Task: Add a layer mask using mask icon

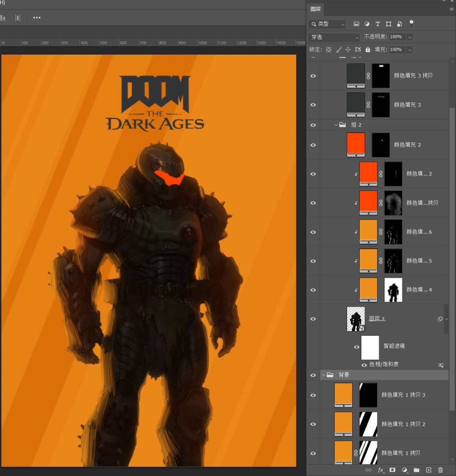Action: [392, 470]
